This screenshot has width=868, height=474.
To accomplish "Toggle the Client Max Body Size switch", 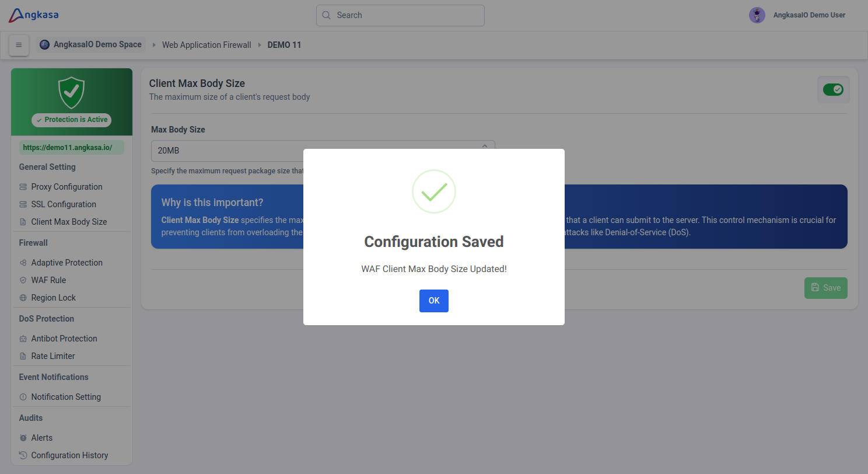I will tap(833, 89).
